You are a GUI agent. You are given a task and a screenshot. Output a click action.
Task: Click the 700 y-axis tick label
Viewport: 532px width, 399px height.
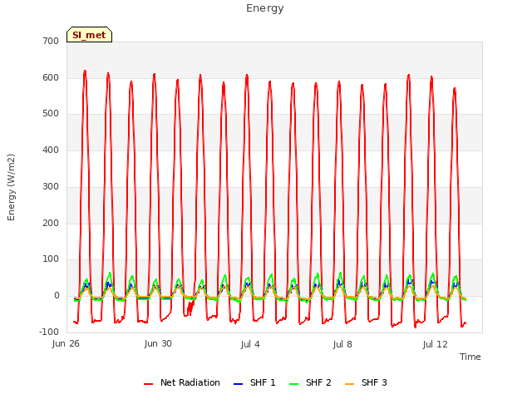click(x=51, y=41)
